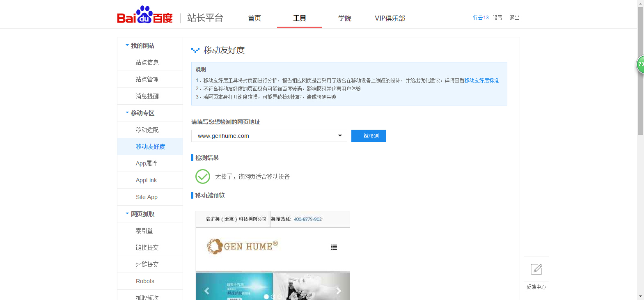Click the page vertical scrollbar thumb
The width and height of the screenshot is (644, 300).
tap(640, 71)
